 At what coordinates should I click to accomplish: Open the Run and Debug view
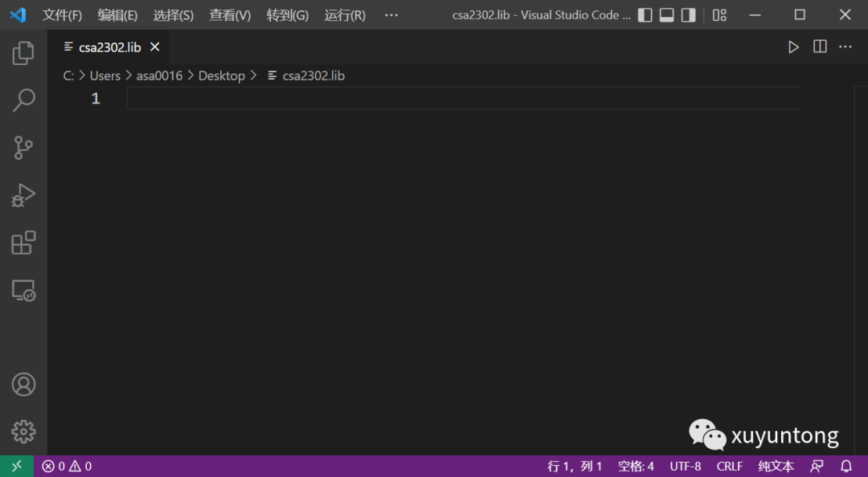point(23,195)
